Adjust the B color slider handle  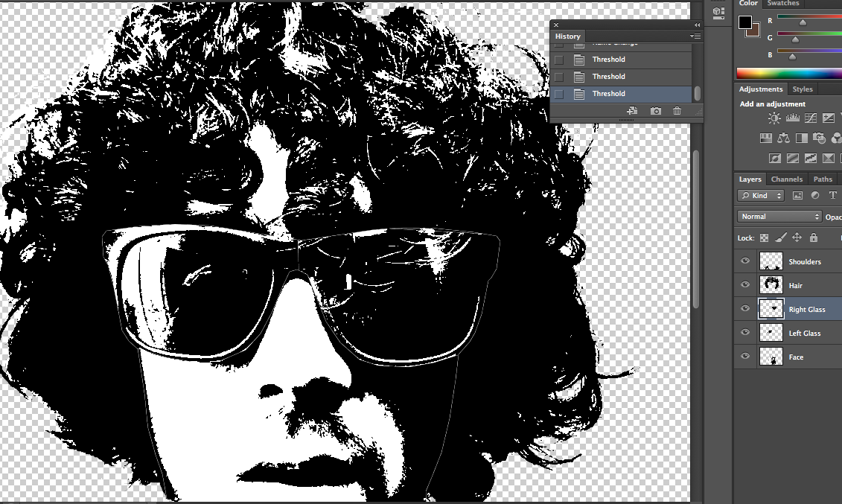[792, 57]
